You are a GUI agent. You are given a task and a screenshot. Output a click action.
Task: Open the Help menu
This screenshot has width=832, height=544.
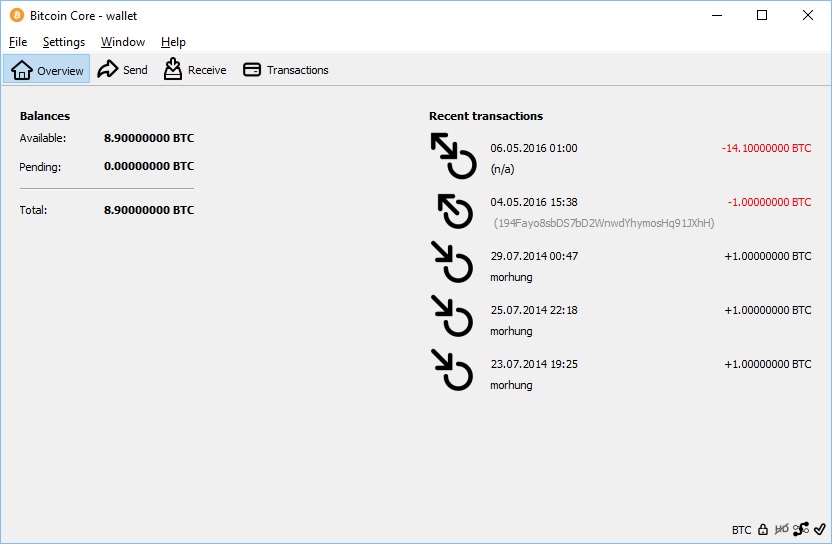(x=174, y=42)
